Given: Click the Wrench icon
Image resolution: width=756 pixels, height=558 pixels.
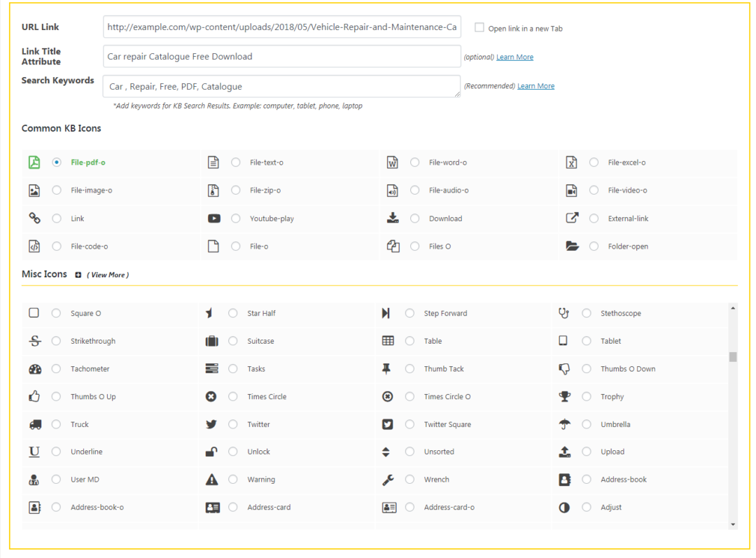Looking at the screenshot, I should click(x=388, y=480).
